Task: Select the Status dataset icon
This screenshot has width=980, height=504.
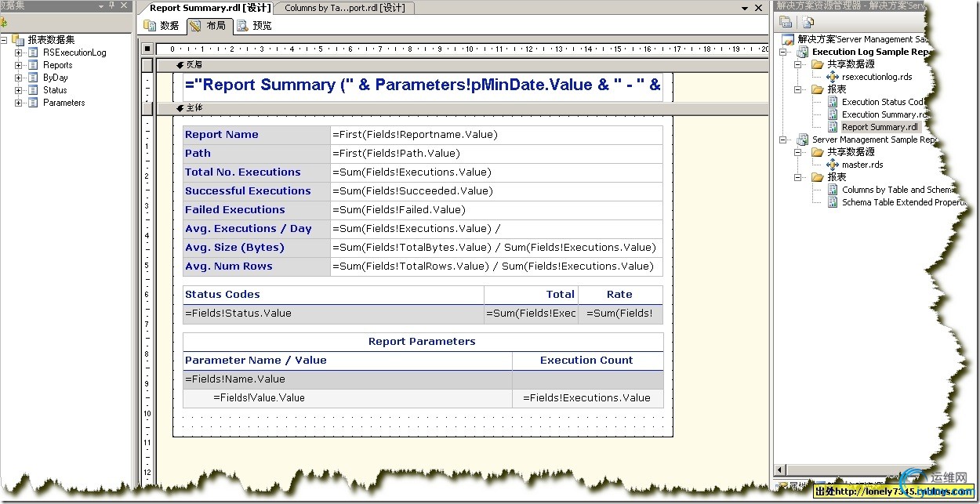Action: click(33, 90)
